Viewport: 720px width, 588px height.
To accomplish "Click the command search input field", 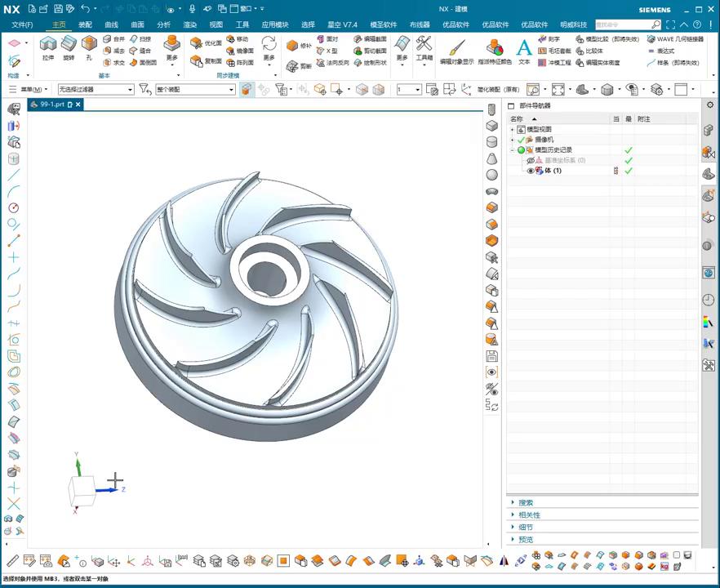I will pyautogui.click(x=622, y=24).
